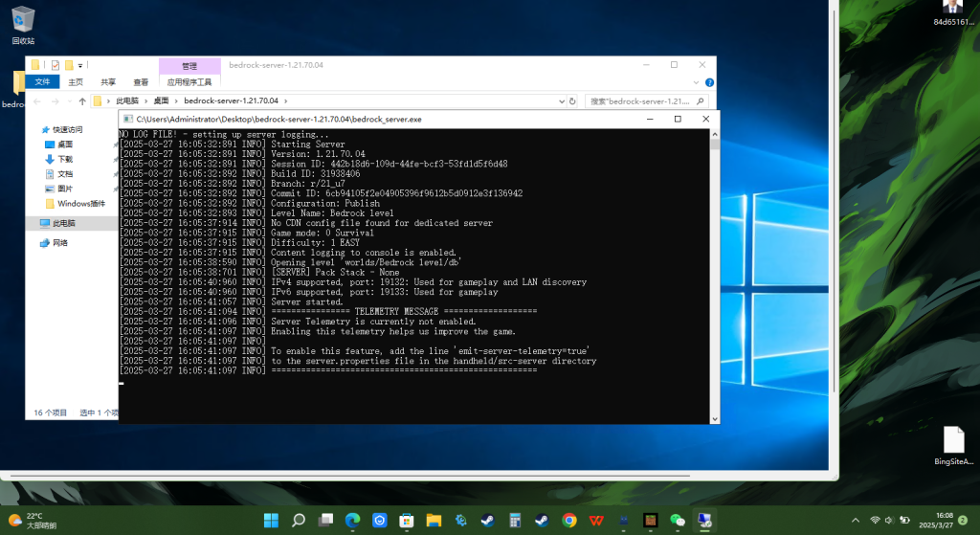Open 下载 folder in Quick Access
The width and height of the screenshot is (980, 535).
point(65,159)
